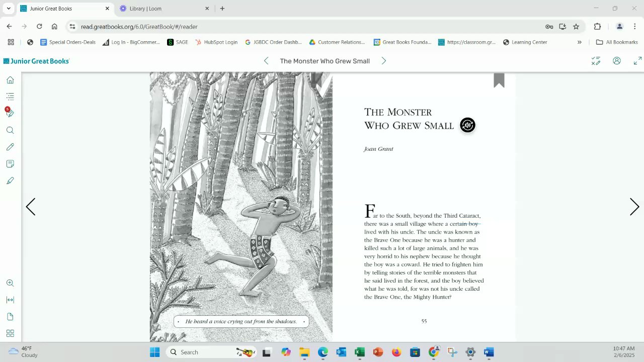Viewport: 644px width, 362px height.
Task: Open the Great Books Foundation bookmark
Action: [x=402, y=42]
